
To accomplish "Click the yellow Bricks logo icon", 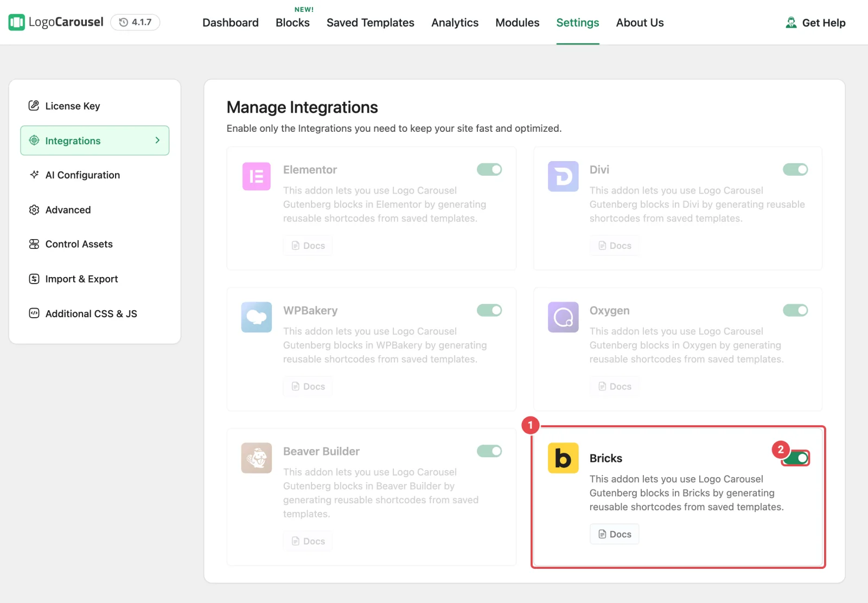I will tap(563, 458).
